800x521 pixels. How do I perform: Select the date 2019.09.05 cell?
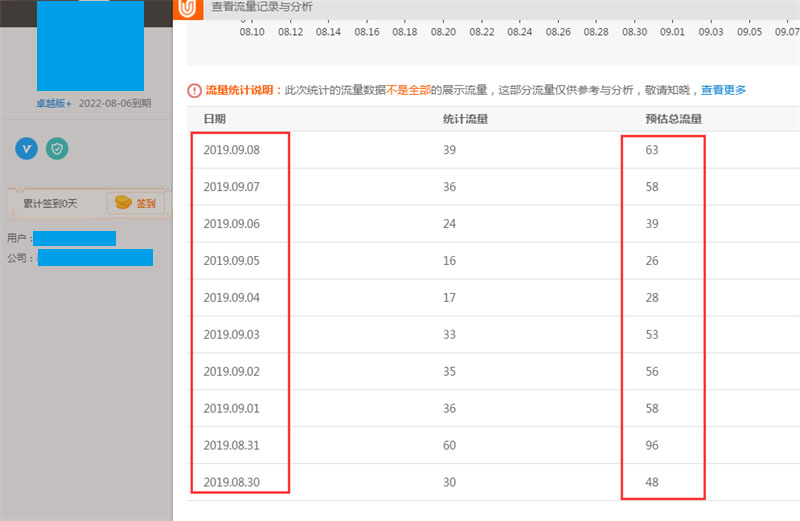pyautogui.click(x=232, y=261)
